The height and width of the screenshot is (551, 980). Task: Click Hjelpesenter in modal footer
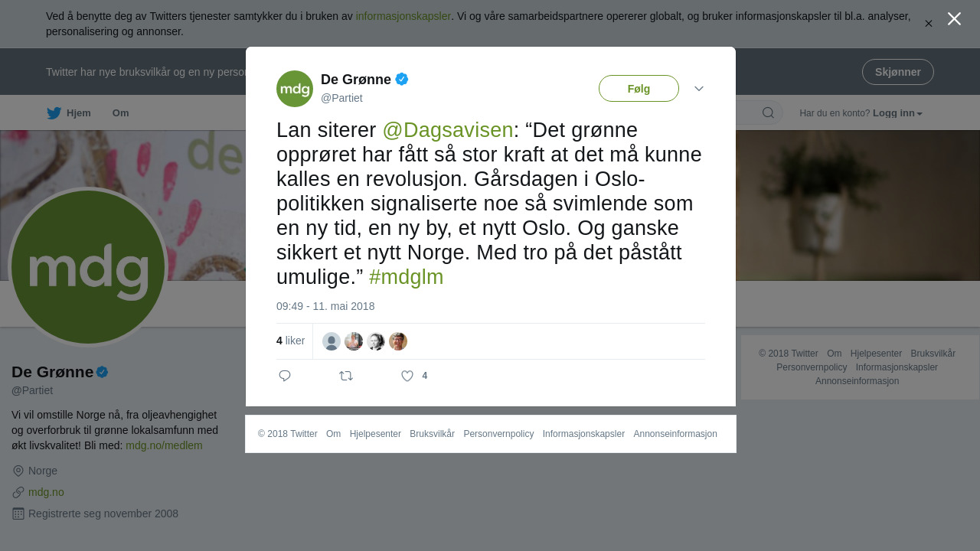(375, 434)
